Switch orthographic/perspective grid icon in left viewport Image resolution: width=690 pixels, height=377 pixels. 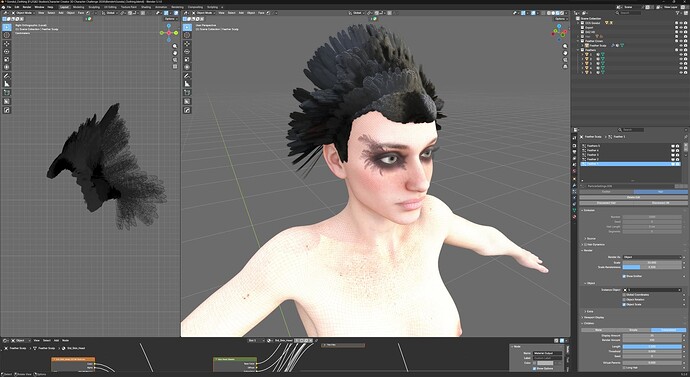[x=175, y=67]
